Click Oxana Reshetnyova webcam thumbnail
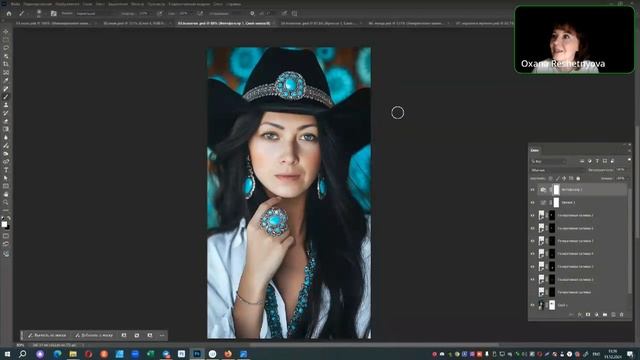The height and width of the screenshot is (360, 640). [x=574, y=40]
